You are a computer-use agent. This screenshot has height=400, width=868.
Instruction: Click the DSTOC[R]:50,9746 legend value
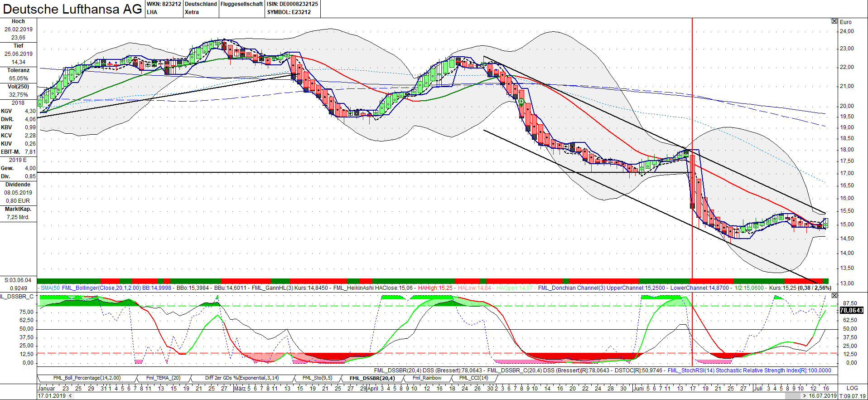point(639,371)
